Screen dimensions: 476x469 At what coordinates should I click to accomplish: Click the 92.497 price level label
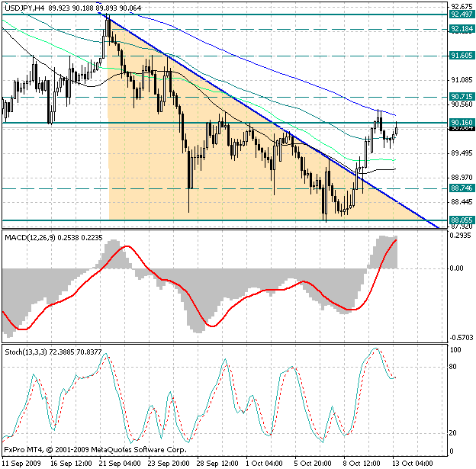(x=462, y=14)
